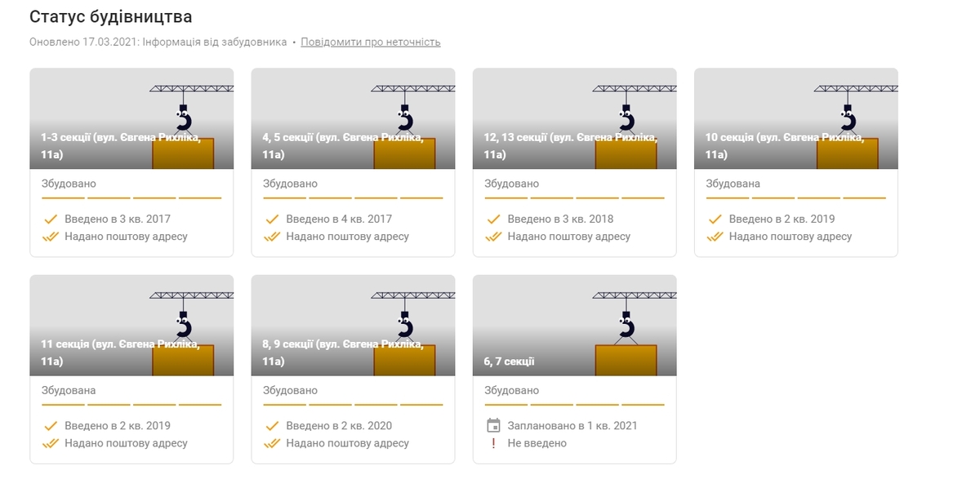The height and width of the screenshot is (488, 980).
Task: Click the crane hook icon on 1-3 секції card
Action: (x=184, y=119)
